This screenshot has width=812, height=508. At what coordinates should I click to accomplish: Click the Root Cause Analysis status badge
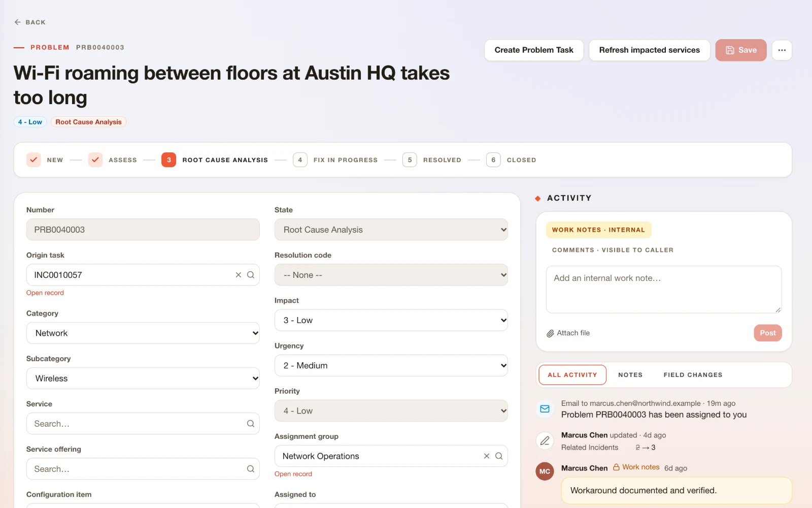[x=89, y=122]
